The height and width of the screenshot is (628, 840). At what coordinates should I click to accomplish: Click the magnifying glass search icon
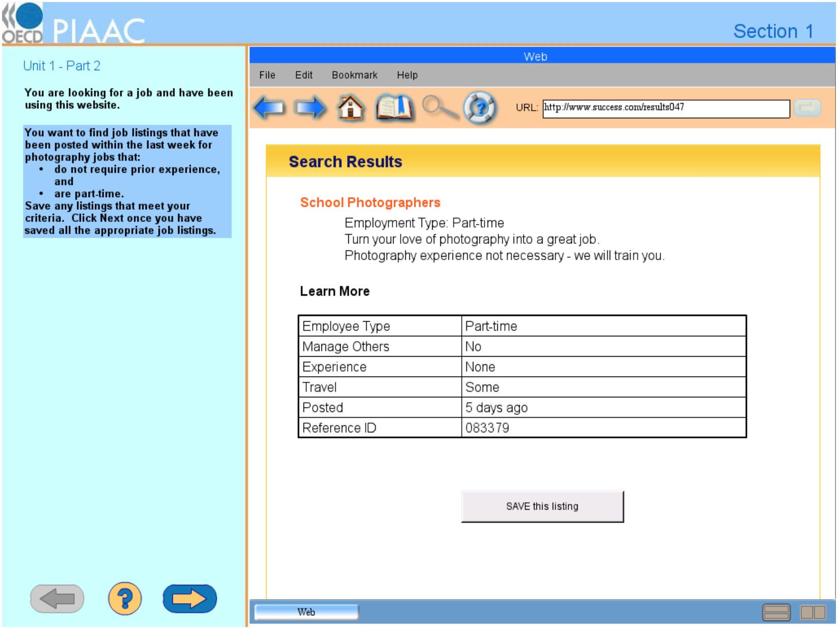[x=440, y=108]
